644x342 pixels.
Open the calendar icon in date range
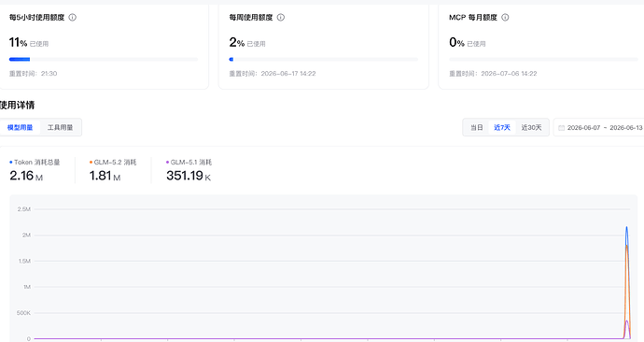pyautogui.click(x=562, y=128)
